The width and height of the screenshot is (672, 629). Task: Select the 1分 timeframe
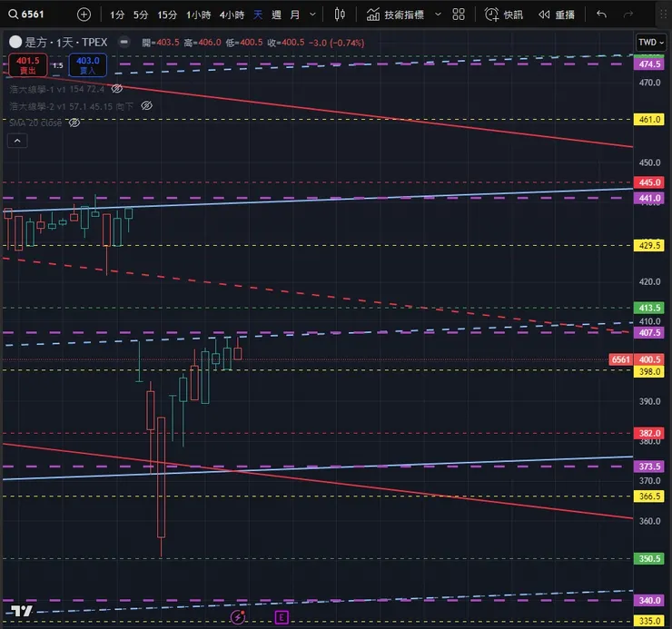117,15
